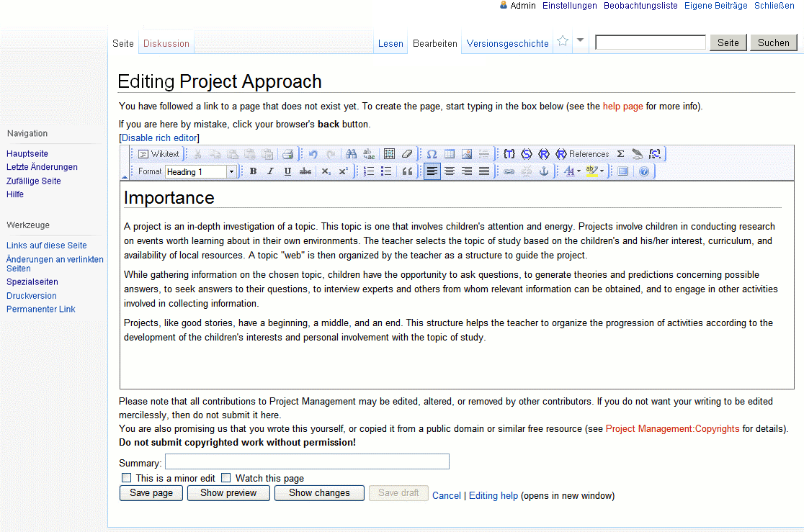This screenshot has height=532, width=804.
Task: Click the search input box
Action: click(x=651, y=42)
